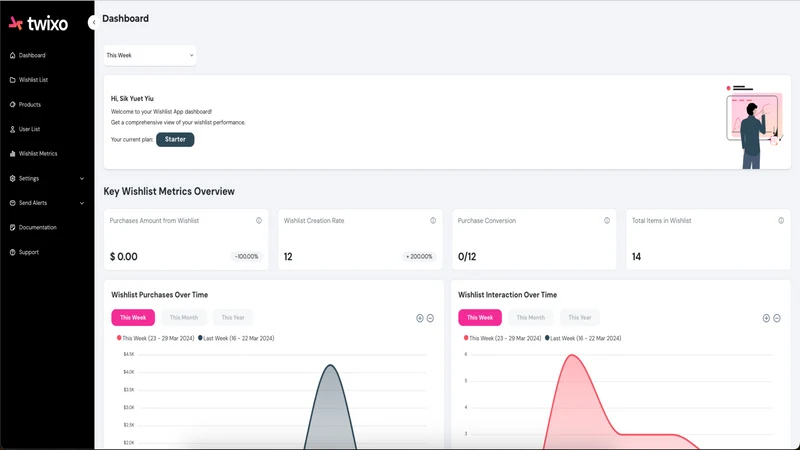Toggle Last Week legend in Interaction chart
This screenshot has height=450, width=800.
point(583,338)
